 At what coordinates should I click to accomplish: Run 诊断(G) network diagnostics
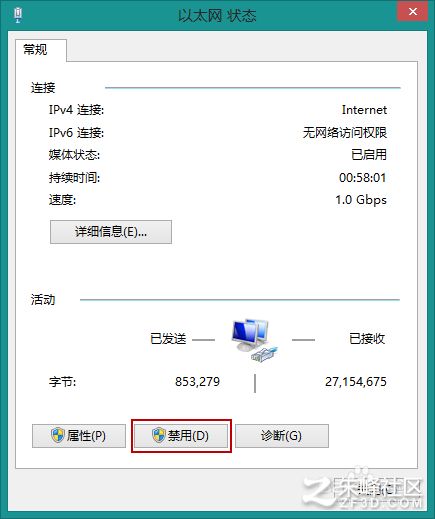click(282, 436)
